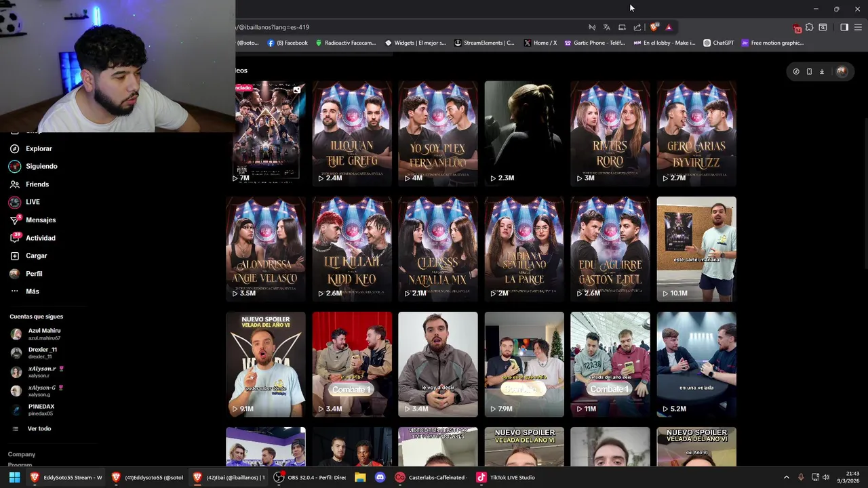This screenshot has height=488, width=868.
Task: Open profile avatar menu top right
Action: click(x=842, y=71)
